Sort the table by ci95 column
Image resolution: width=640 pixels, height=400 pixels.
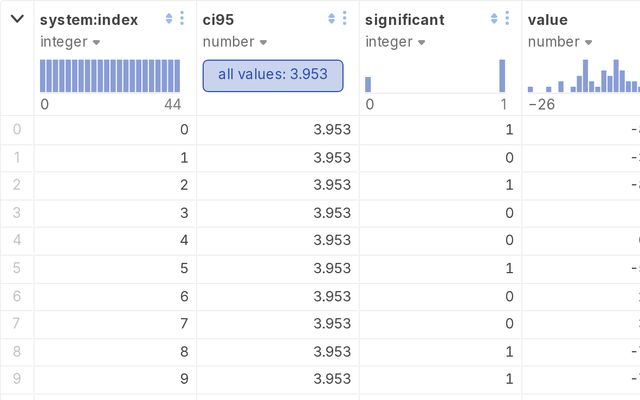click(x=332, y=19)
